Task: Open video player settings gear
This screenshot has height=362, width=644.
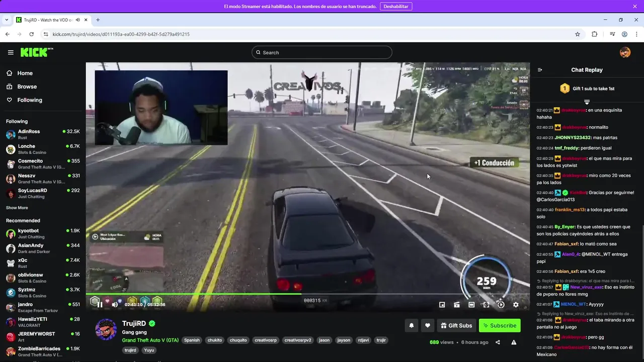Action: (516, 305)
